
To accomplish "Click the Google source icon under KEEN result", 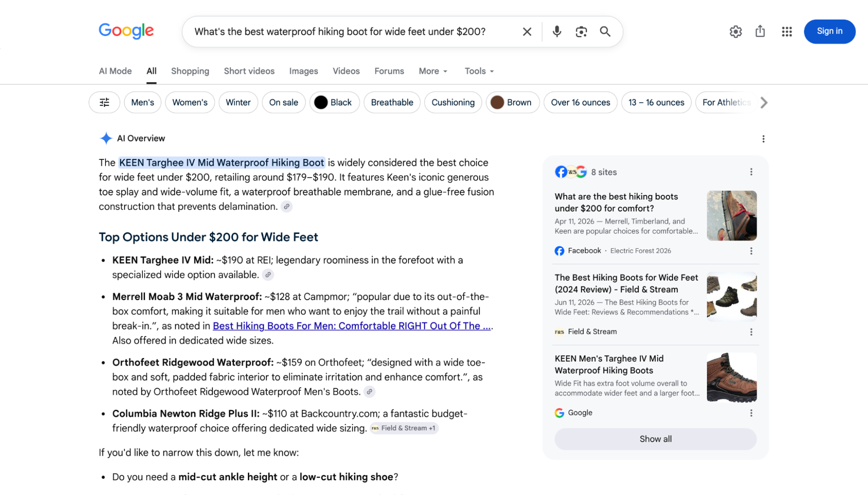I will pyautogui.click(x=559, y=413).
